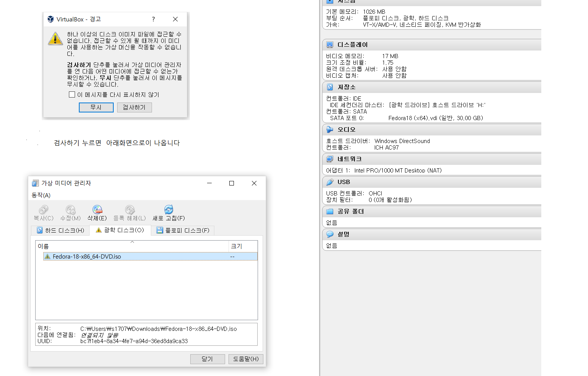588x376 pixels.
Task: Click the 도움말(H) button
Action: click(x=246, y=359)
